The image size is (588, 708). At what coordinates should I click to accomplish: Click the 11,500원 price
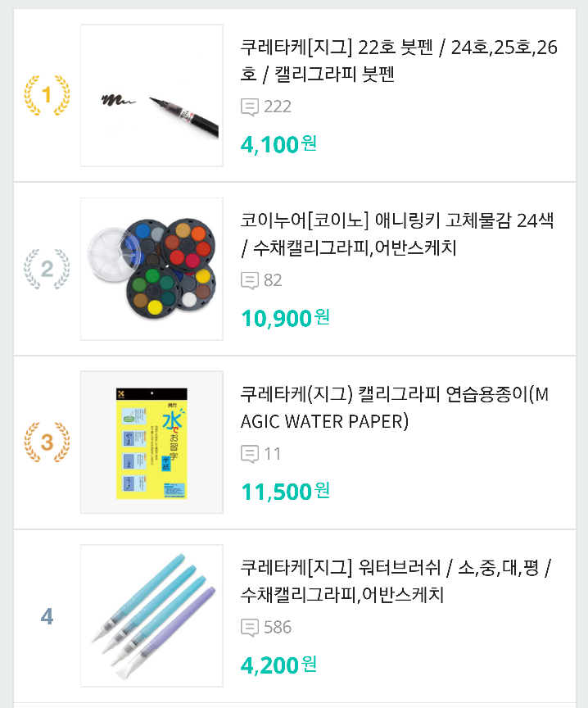pos(285,492)
